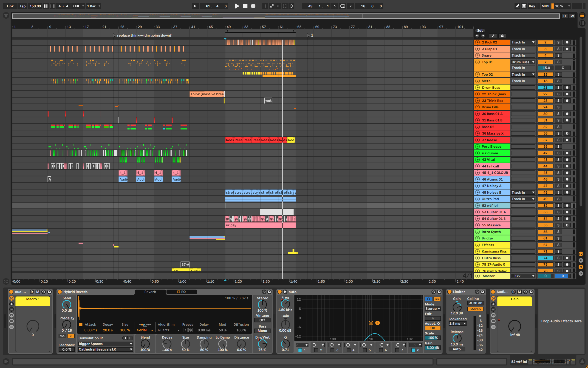This screenshot has width=588, height=368.
Task: Open the Master 1/2 output dropdown
Action: coord(523,276)
